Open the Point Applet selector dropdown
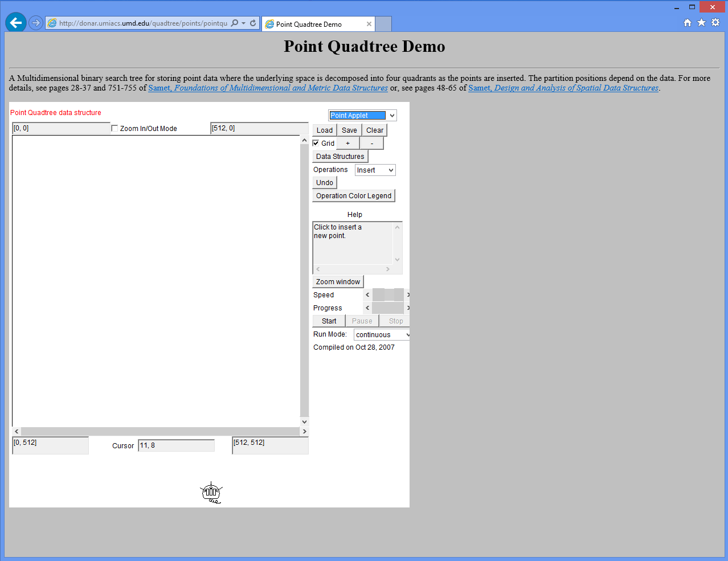This screenshot has height=561, width=728. coord(362,115)
